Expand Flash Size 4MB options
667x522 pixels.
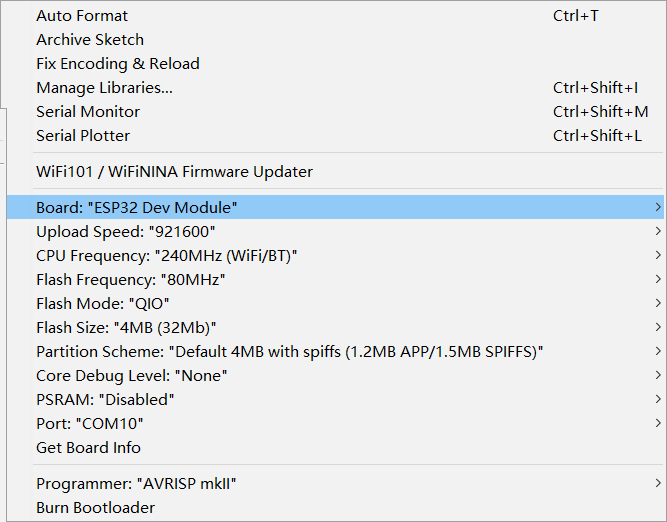127,328
